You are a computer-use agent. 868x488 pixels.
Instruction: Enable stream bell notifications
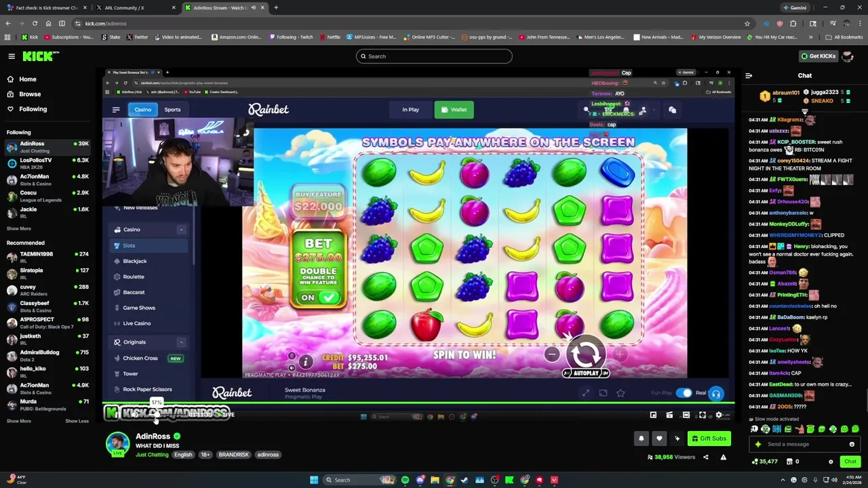pos(641,439)
